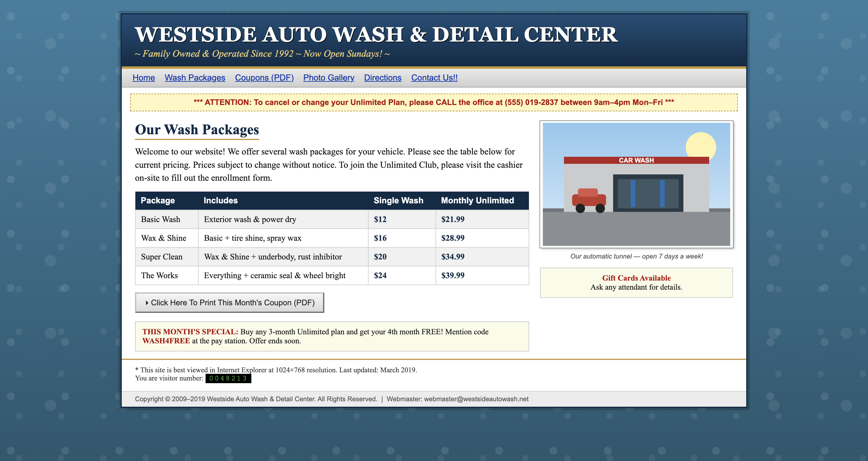
Task: Click the WASH4FREE promo code text
Action: point(166,341)
